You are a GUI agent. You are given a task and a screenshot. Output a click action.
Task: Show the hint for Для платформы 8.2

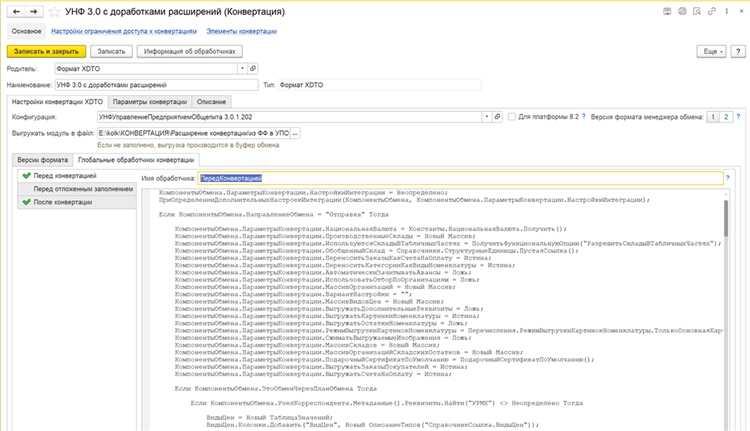tap(584, 116)
